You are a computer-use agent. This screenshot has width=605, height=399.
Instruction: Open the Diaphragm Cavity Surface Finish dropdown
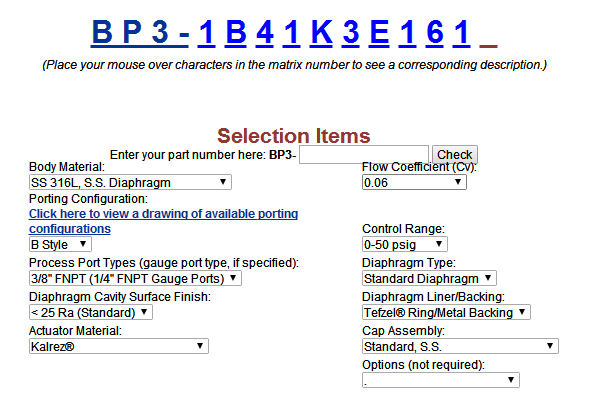[x=91, y=312]
